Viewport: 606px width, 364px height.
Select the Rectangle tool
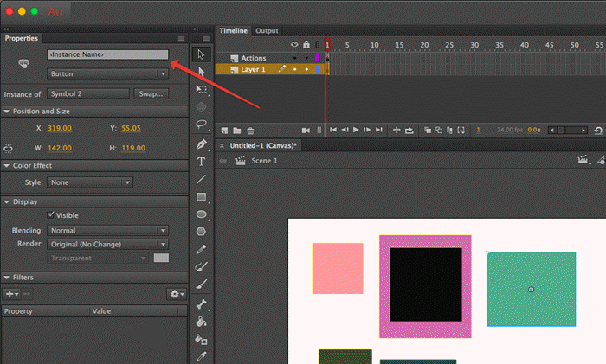201,197
